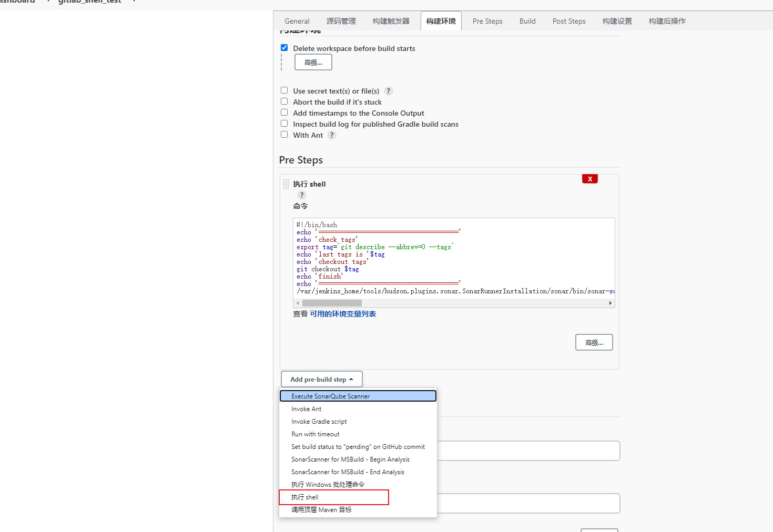Open help icon next to With Ant

click(332, 135)
